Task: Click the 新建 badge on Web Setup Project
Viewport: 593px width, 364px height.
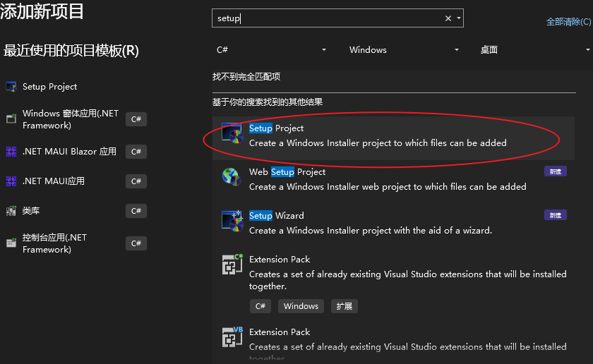Action: [555, 171]
